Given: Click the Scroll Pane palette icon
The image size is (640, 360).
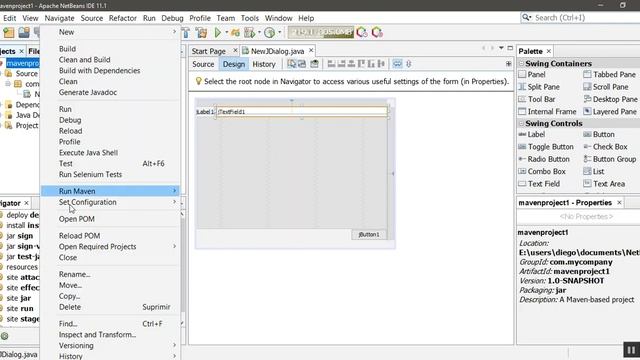Looking at the screenshot, I should coord(587,87).
